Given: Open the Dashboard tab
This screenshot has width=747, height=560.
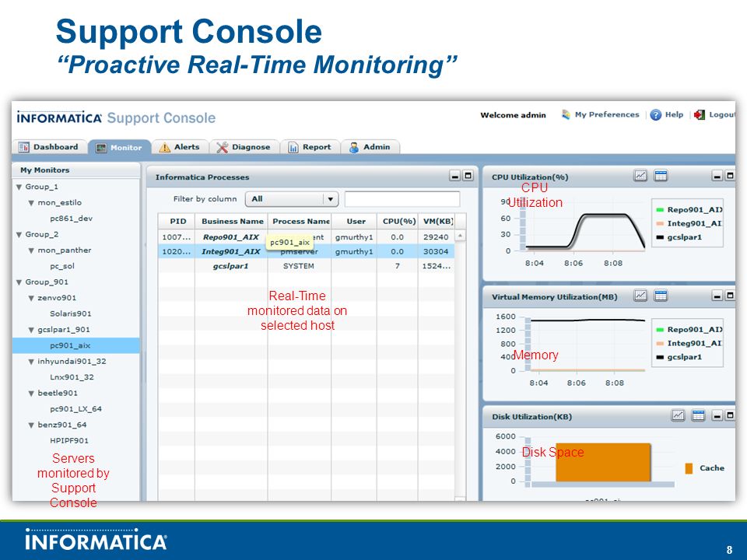Looking at the screenshot, I should pos(49,147).
